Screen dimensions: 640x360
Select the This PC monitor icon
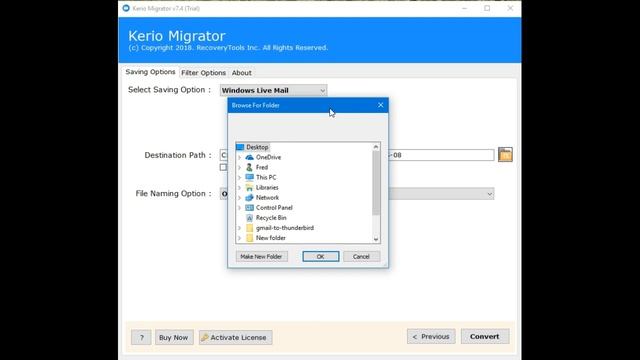click(249, 177)
